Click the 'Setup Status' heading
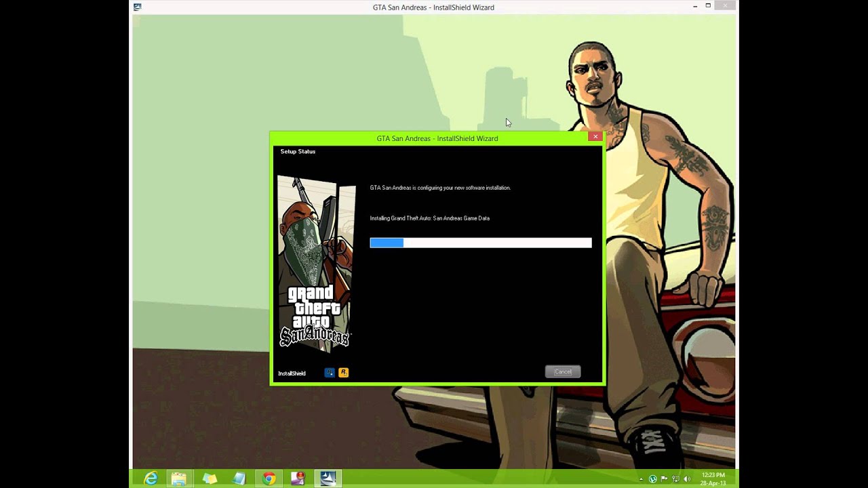This screenshot has width=868, height=488. tap(298, 151)
